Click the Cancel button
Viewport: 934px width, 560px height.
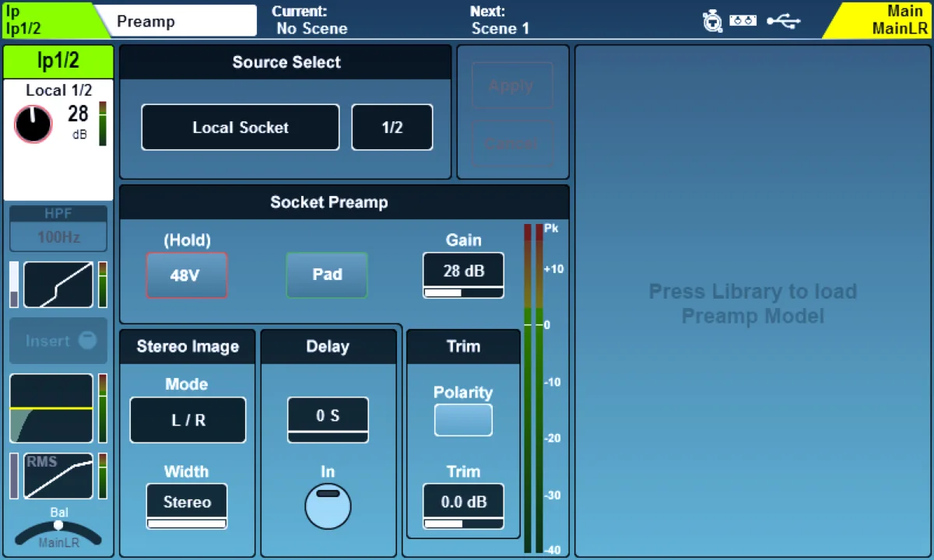[511, 144]
